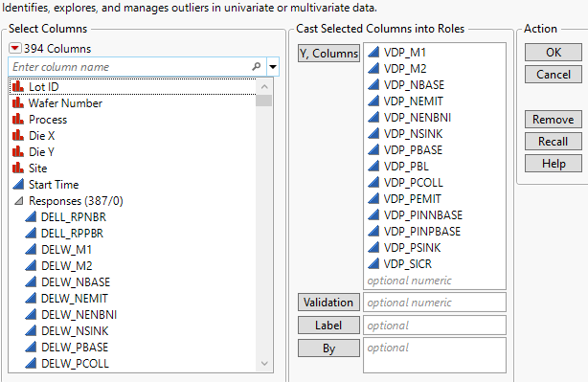Select the Die Y column
The image size is (588, 382).
point(132,152)
